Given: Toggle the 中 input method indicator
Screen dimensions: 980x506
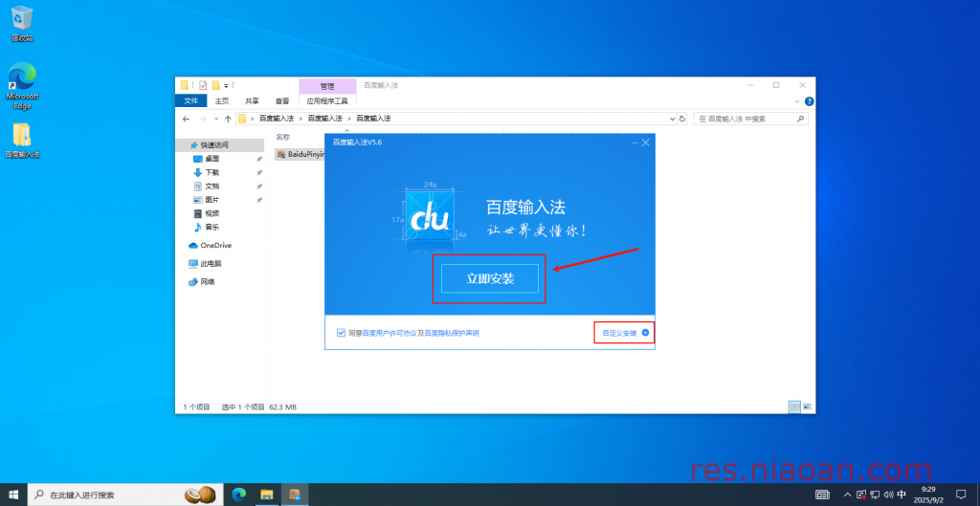Looking at the screenshot, I should click(902, 495).
